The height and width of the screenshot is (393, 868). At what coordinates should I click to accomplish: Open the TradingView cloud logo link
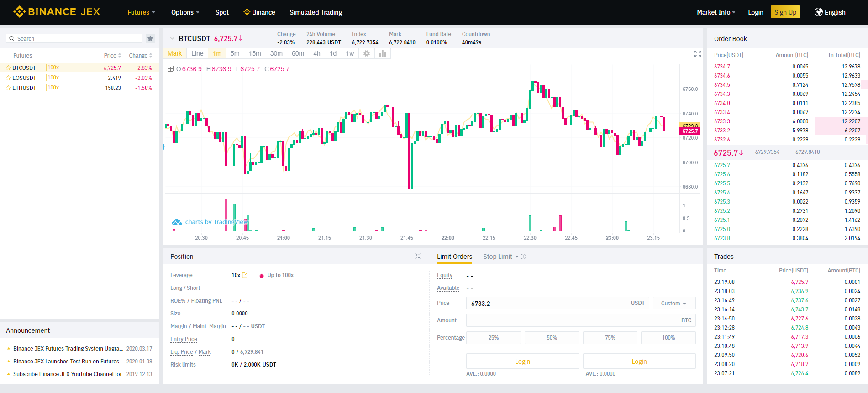tap(177, 222)
